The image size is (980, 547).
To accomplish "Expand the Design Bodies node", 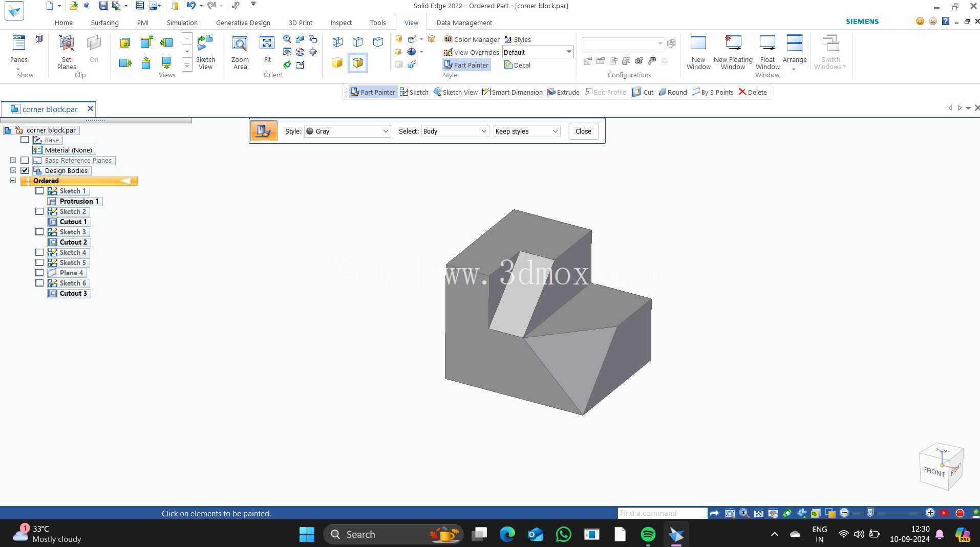I will coord(13,170).
